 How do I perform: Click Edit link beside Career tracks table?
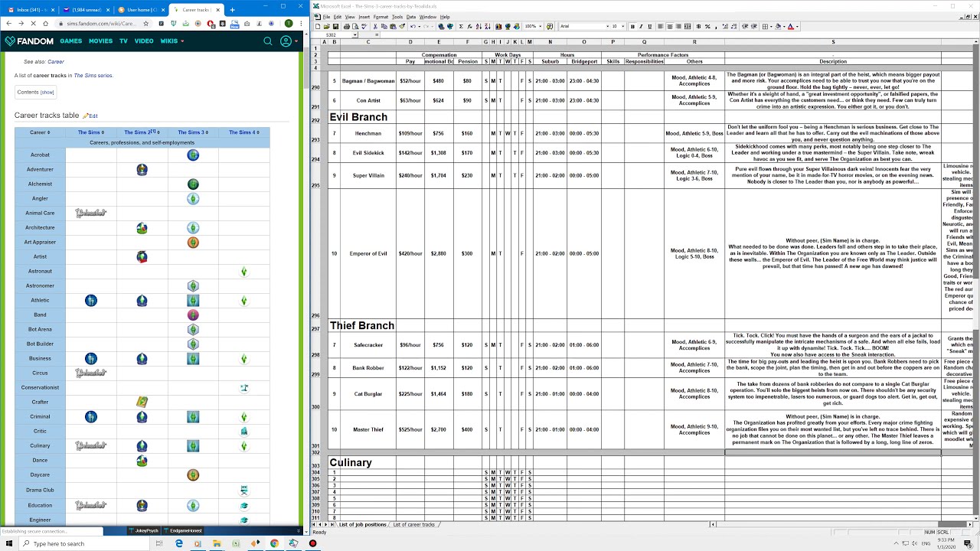pos(93,116)
